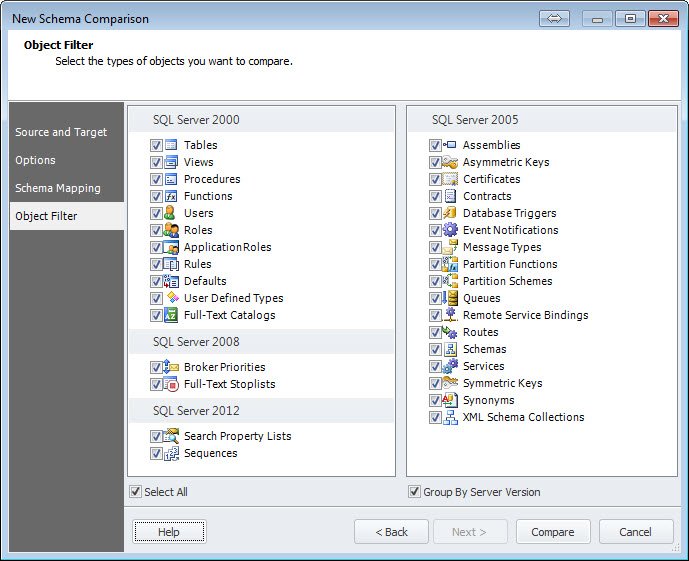Toggle the Procedures checkbox
The width and height of the screenshot is (689, 561).
click(x=156, y=179)
